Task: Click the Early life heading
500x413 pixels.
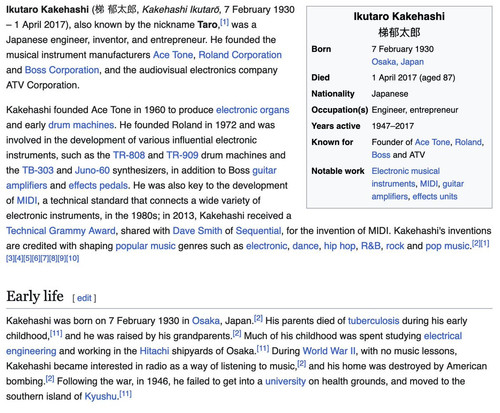Action: (x=35, y=296)
